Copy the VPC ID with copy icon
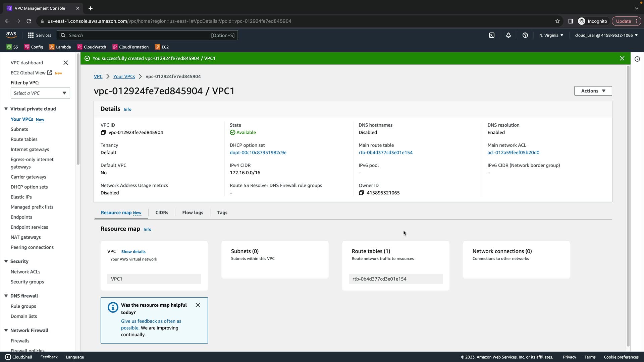The image size is (644, 362). coord(103,132)
